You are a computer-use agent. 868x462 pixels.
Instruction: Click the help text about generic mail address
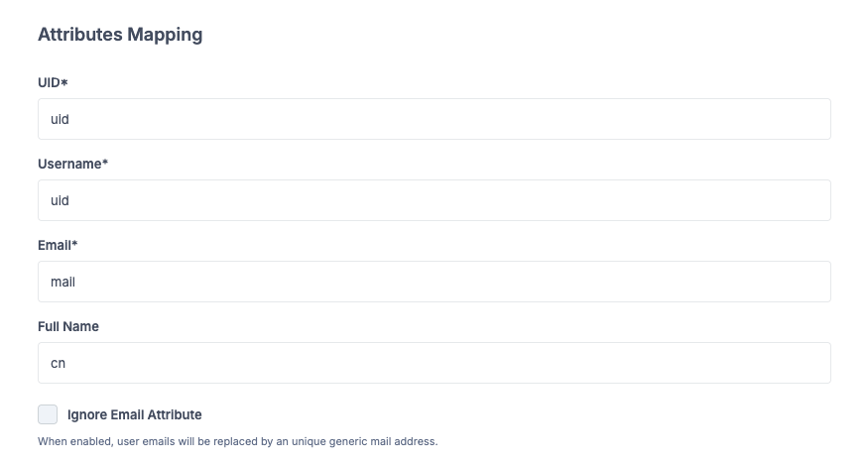tap(237, 441)
